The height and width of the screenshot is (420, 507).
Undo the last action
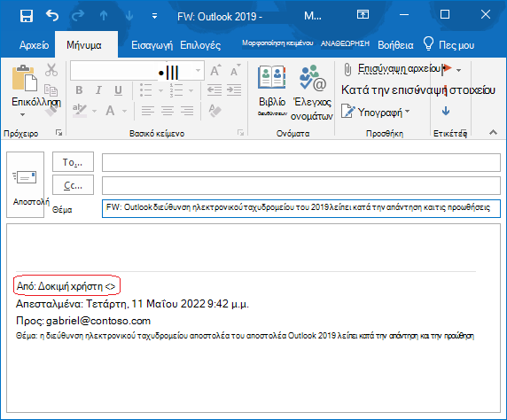pyautogui.click(x=52, y=15)
